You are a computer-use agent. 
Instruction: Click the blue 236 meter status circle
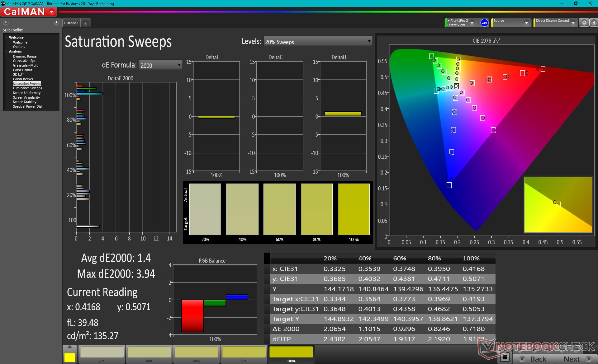[484, 23]
